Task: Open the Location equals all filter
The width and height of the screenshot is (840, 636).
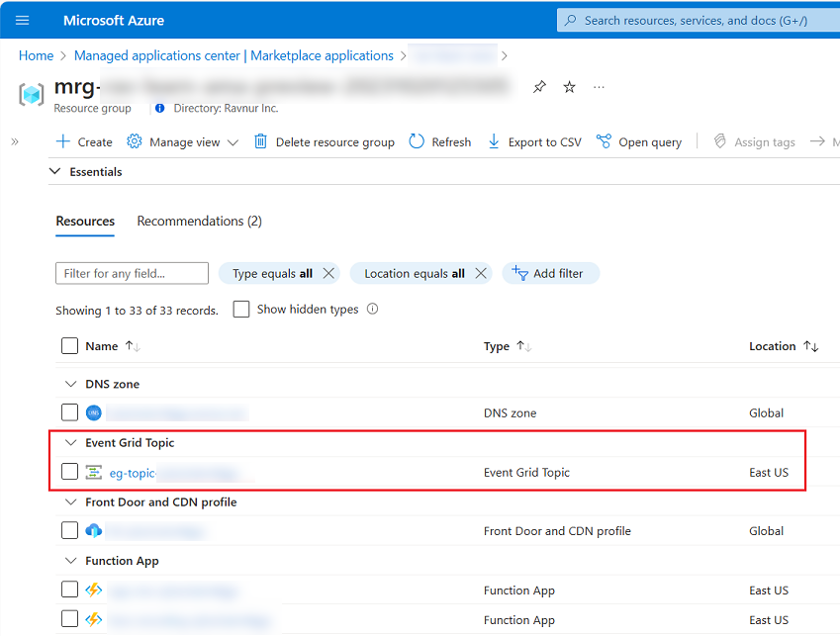Action: tap(415, 273)
